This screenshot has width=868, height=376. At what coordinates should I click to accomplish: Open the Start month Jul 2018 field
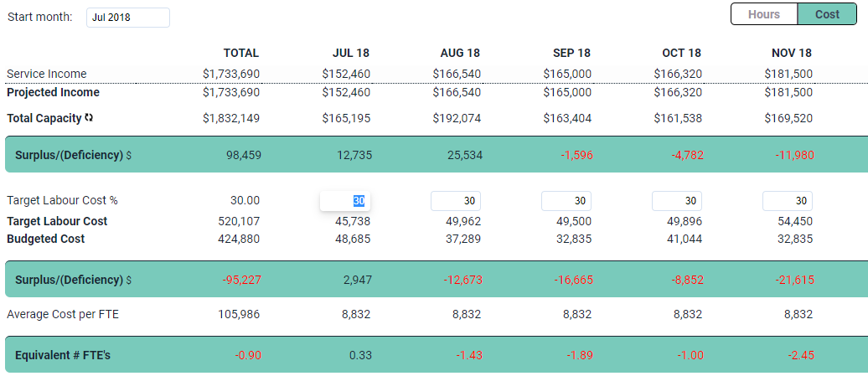128,17
